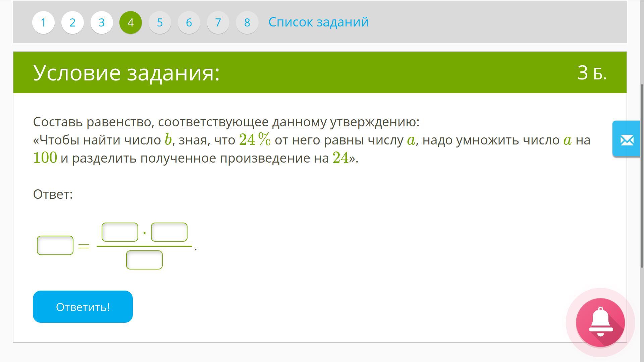The height and width of the screenshot is (362, 644).
Task: Click the 3 Б. points label
Action: tap(592, 73)
